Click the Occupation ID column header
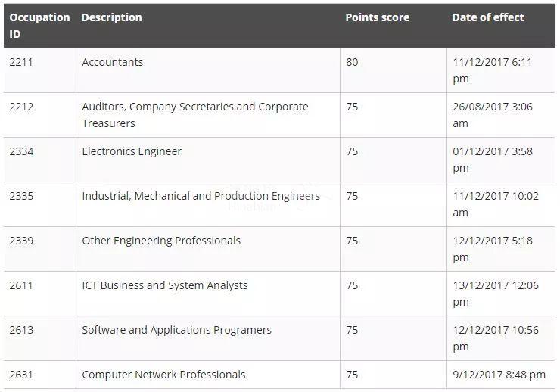The image size is (560, 392). [39, 26]
